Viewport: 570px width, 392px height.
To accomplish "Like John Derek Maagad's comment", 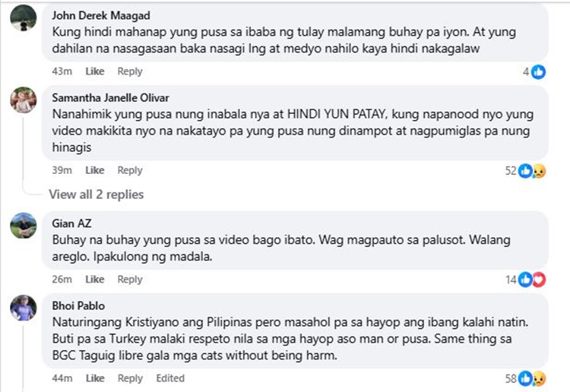I will [94, 71].
